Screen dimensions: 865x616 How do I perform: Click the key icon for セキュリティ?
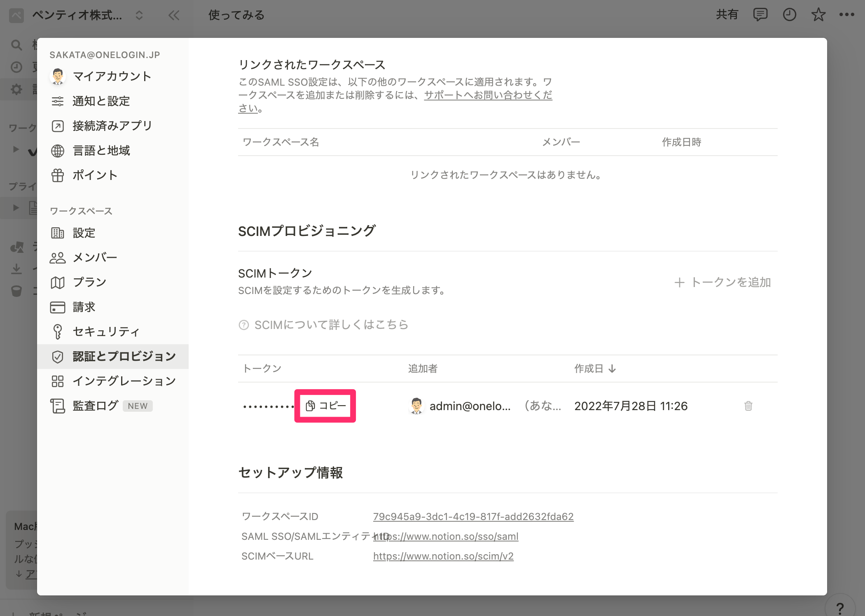tap(58, 332)
